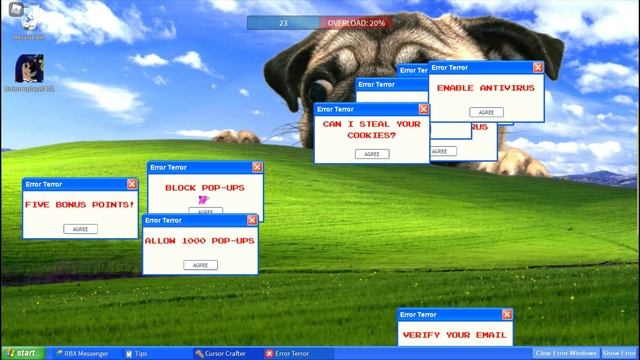Open the Recycle Bin desktop icon
640x360 pixels.
pos(29,22)
